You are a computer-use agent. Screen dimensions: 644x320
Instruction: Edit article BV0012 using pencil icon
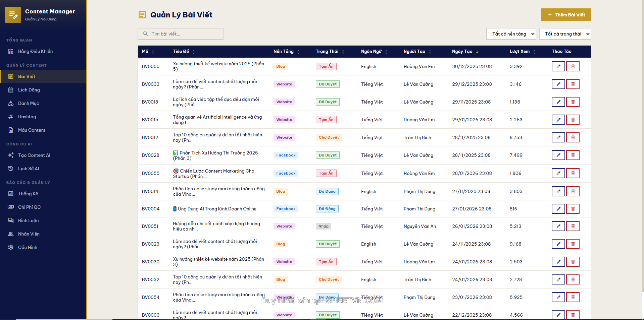[x=558, y=137]
